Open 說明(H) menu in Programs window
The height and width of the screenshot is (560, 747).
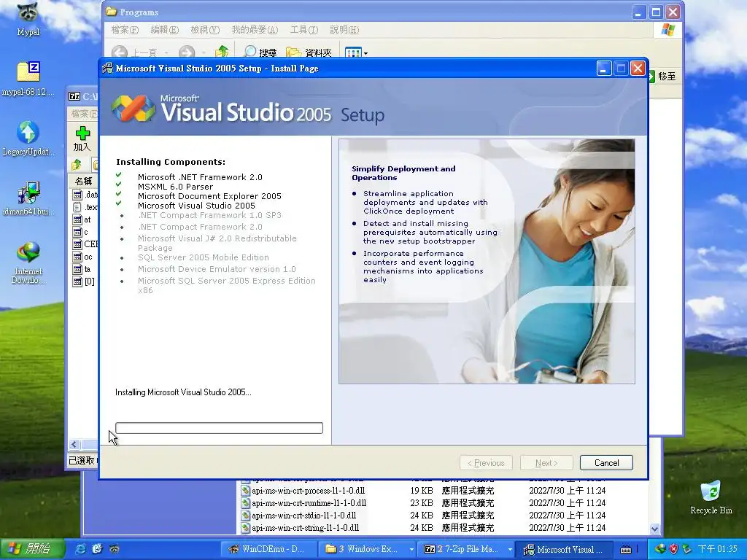click(344, 30)
